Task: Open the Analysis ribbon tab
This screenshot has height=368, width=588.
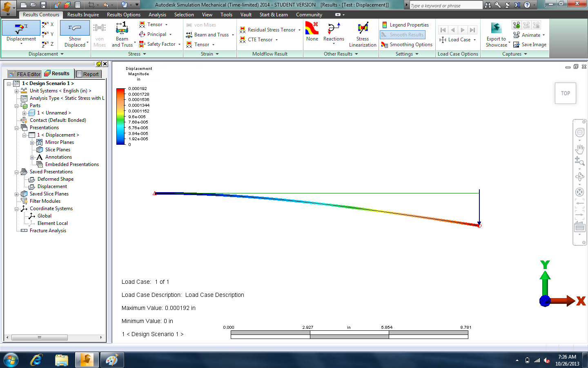Action: 157,15
